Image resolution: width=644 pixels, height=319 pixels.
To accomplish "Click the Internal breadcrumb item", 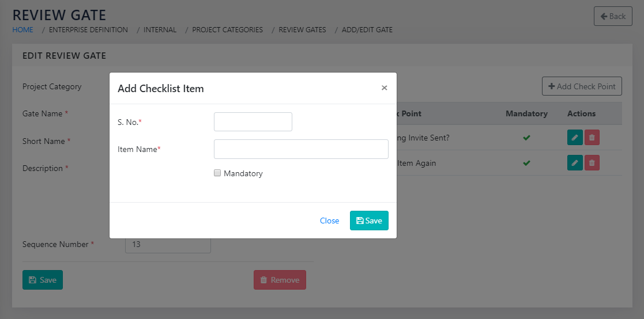I will click(x=160, y=29).
